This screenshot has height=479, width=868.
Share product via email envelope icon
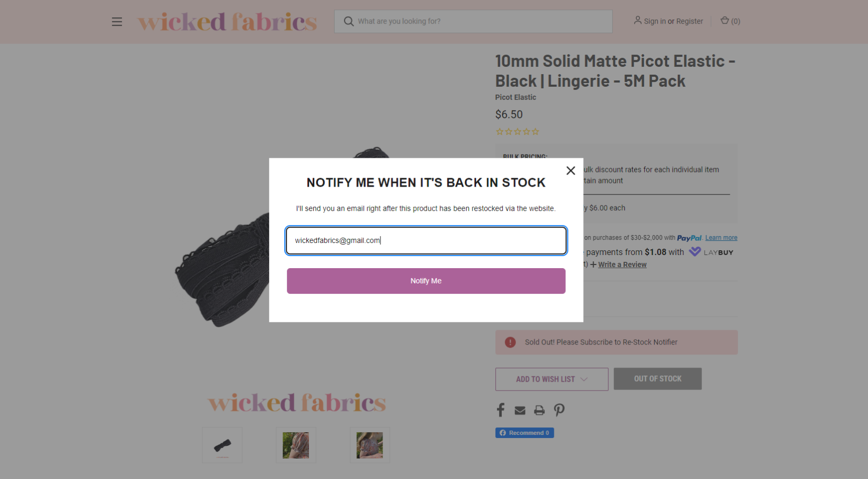pyautogui.click(x=520, y=411)
